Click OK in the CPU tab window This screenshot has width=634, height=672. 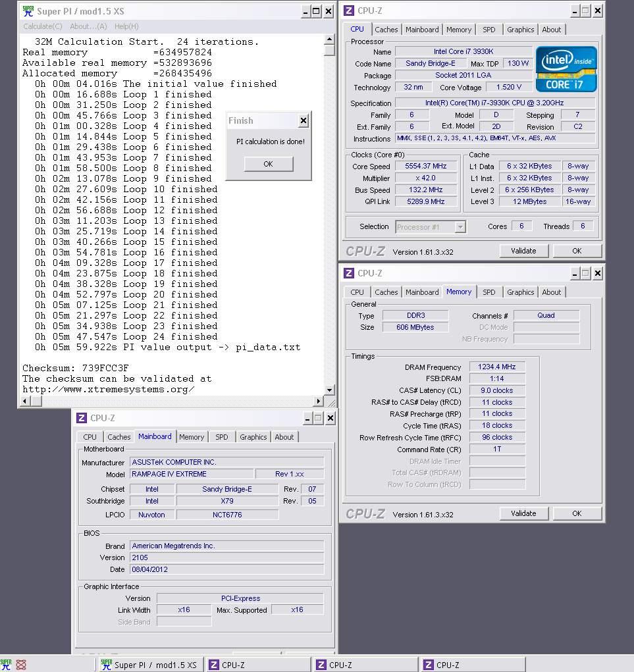click(577, 251)
